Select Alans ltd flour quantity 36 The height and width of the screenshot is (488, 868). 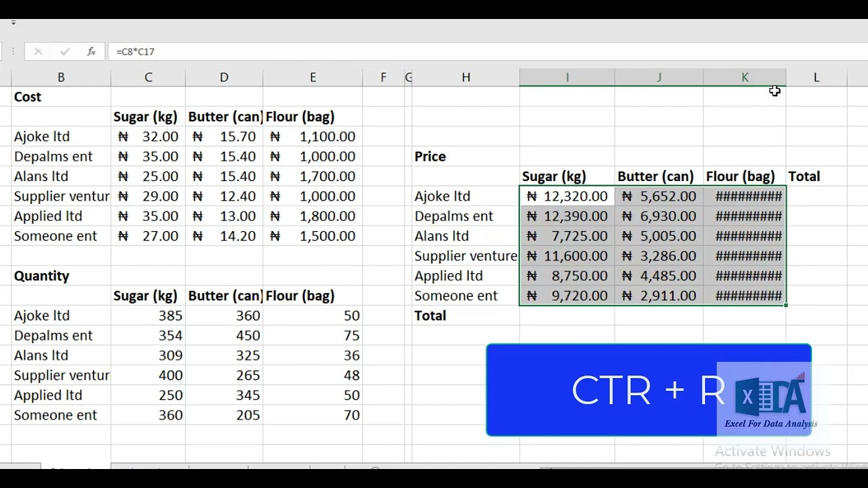coord(313,355)
